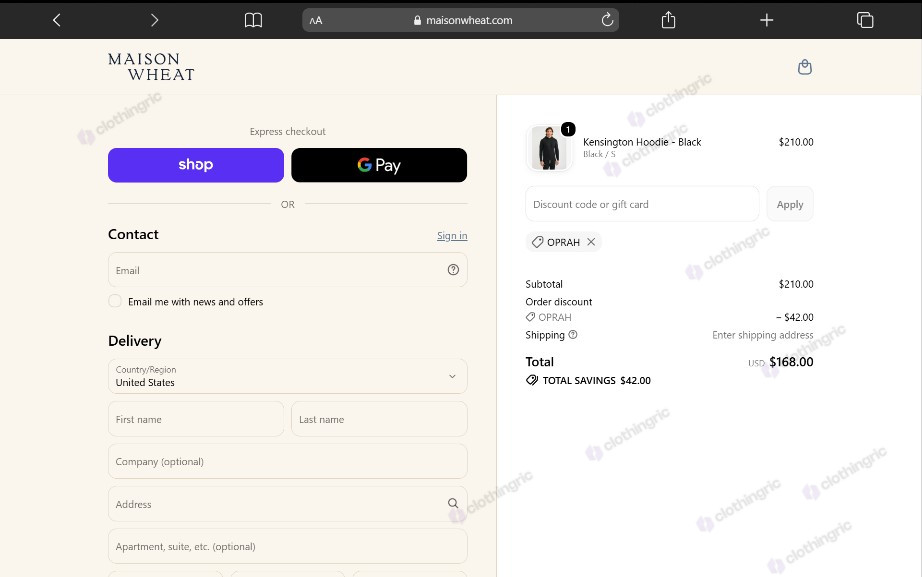922x577 pixels.
Task: Click Apply for discount code
Action: click(790, 204)
